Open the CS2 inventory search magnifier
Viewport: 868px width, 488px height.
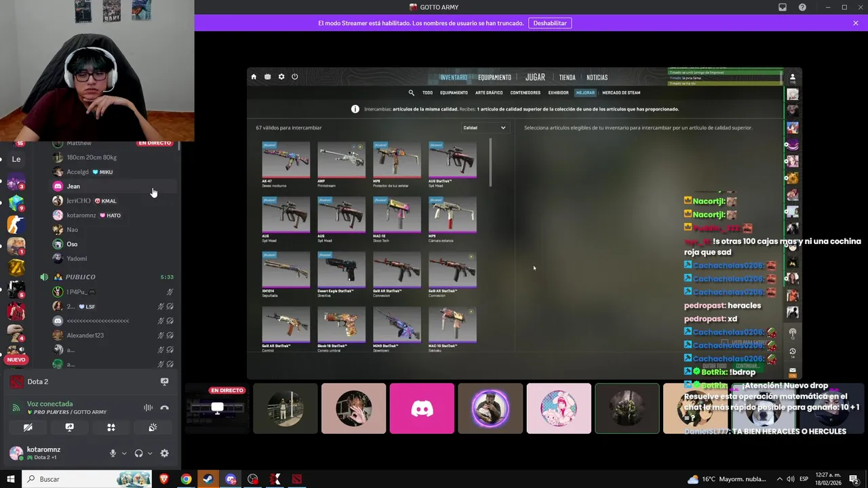411,93
